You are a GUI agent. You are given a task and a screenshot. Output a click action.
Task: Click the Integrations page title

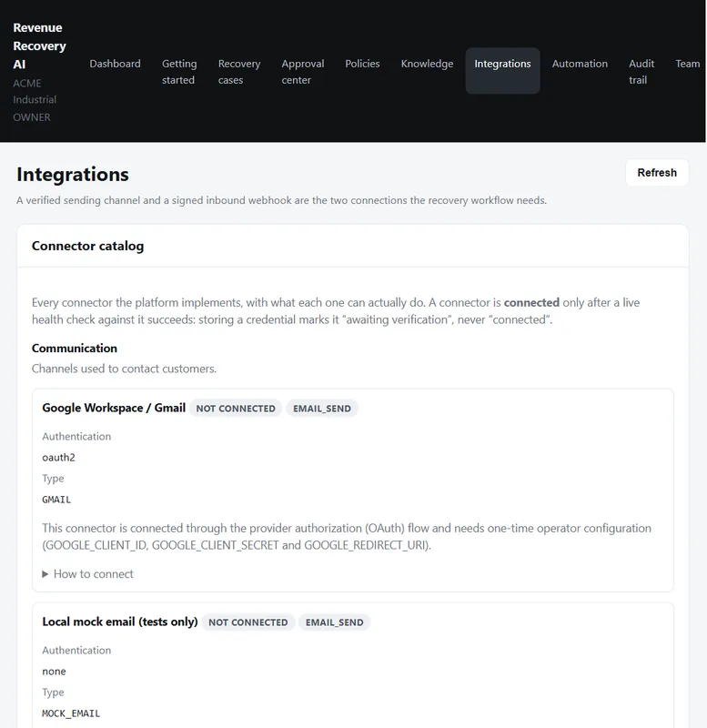click(x=73, y=175)
